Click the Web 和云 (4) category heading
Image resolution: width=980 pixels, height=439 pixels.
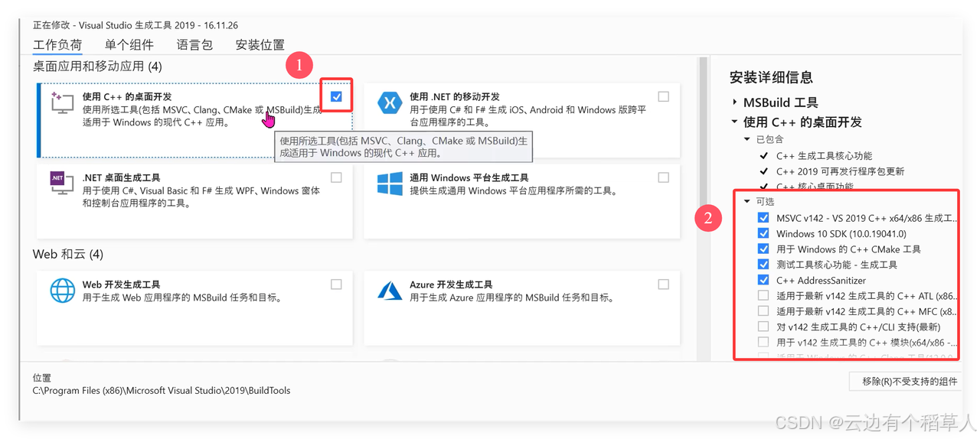pyautogui.click(x=68, y=254)
